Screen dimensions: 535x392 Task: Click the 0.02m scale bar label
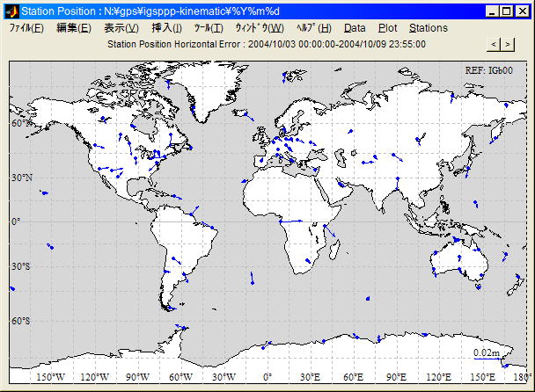coord(486,352)
